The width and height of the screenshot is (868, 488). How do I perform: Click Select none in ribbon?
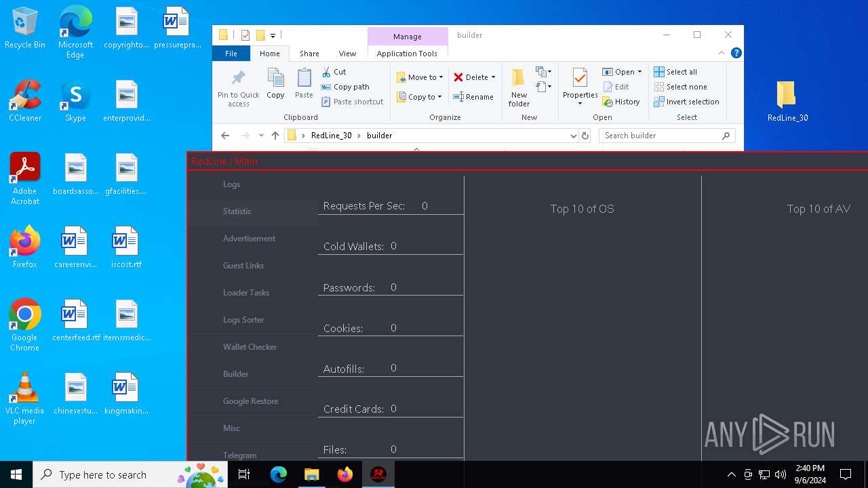(x=680, y=87)
